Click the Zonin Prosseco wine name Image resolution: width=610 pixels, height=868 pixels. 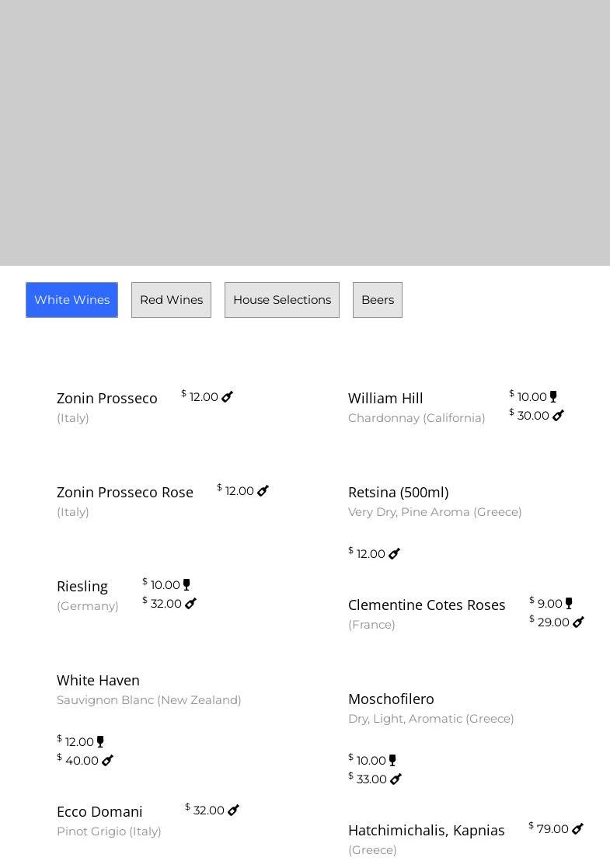pyautogui.click(x=107, y=398)
